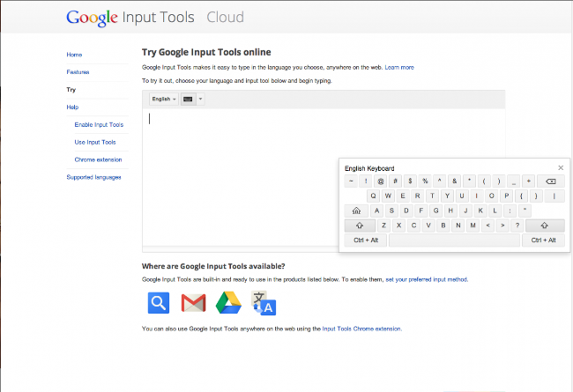The height and width of the screenshot is (392, 573).
Task: Tap the underscore key on the virtual keyboard
Action: tap(514, 181)
